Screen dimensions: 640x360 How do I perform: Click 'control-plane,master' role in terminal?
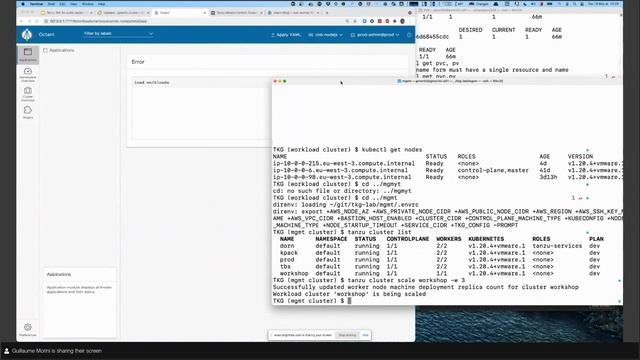tap(493, 170)
